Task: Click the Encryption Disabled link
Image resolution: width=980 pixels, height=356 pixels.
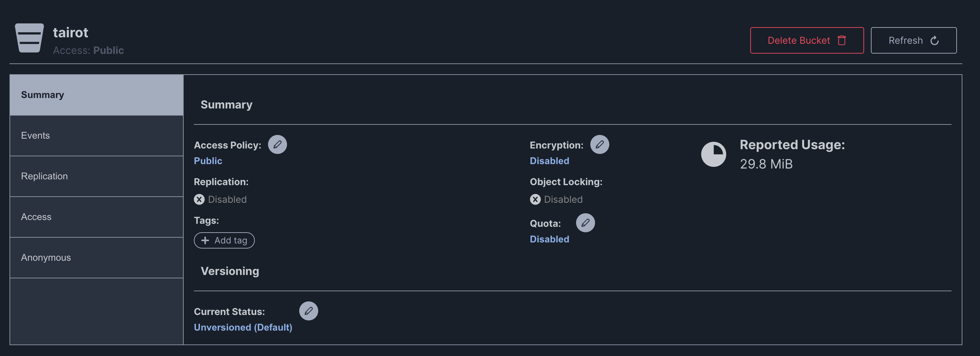Action: [x=549, y=161]
